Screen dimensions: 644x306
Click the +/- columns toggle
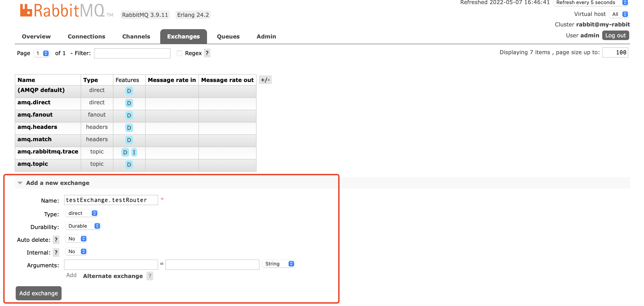pos(265,80)
